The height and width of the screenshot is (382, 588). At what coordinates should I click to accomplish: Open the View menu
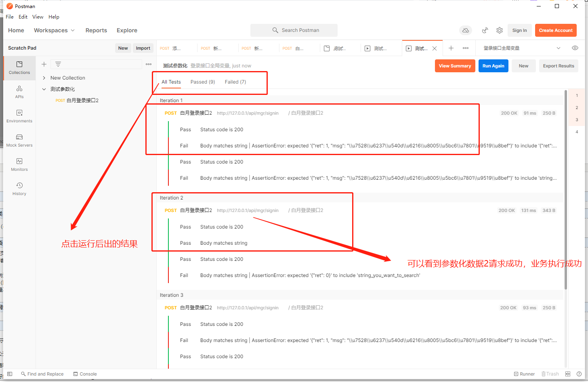coord(38,17)
